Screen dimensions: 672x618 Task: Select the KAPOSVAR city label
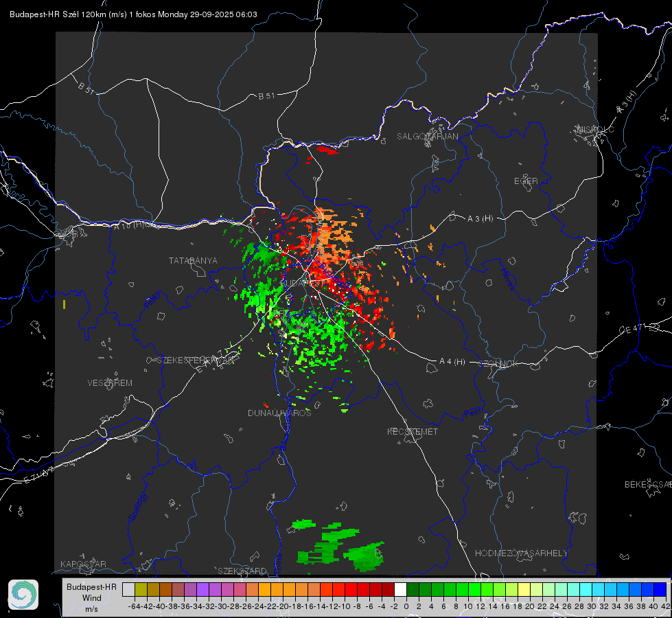[x=83, y=564]
